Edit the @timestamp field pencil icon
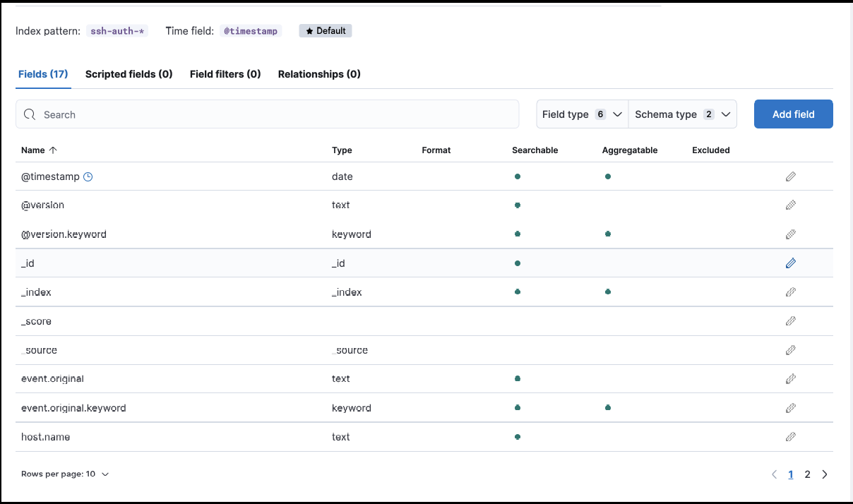The height and width of the screenshot is (504, 853). point(791,176)
